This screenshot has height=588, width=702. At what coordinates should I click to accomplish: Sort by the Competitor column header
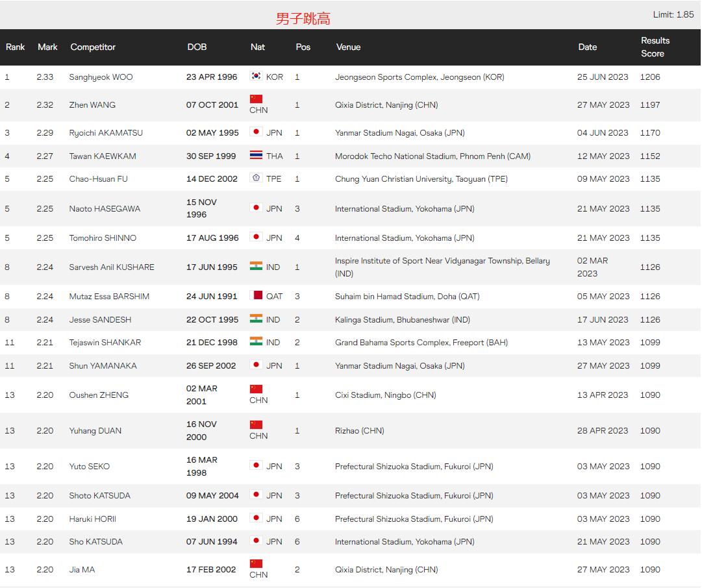[93, 47]
